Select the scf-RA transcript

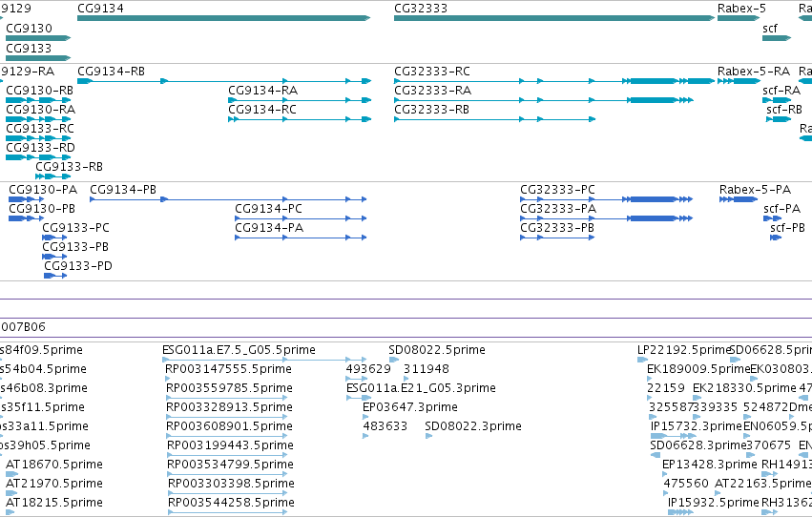pyautogui.click(x=777, y=100)
